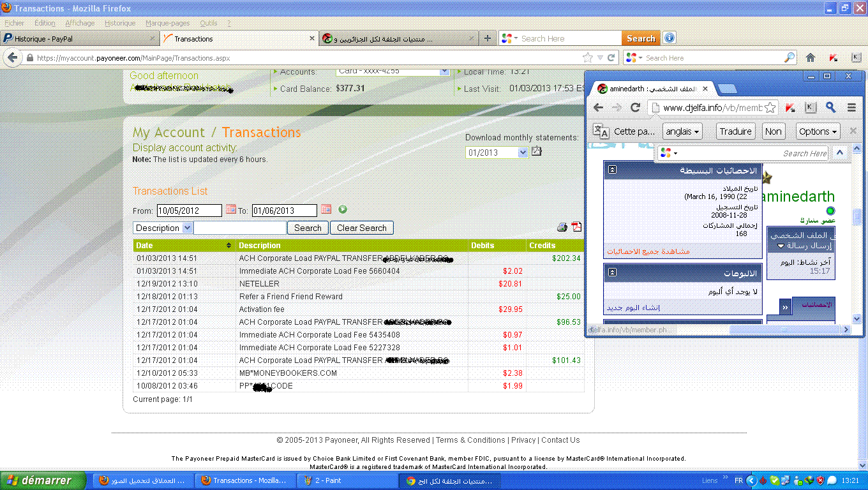The image size is (868, 490).
Task: Open the Affichage menu
Action: tap(80, 23)
